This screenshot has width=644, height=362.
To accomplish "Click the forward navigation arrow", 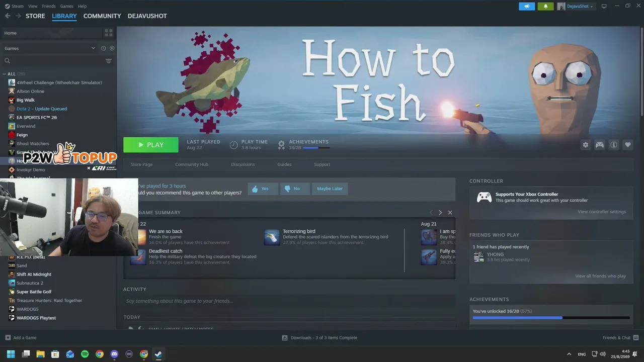I will [x=19, y=16].
